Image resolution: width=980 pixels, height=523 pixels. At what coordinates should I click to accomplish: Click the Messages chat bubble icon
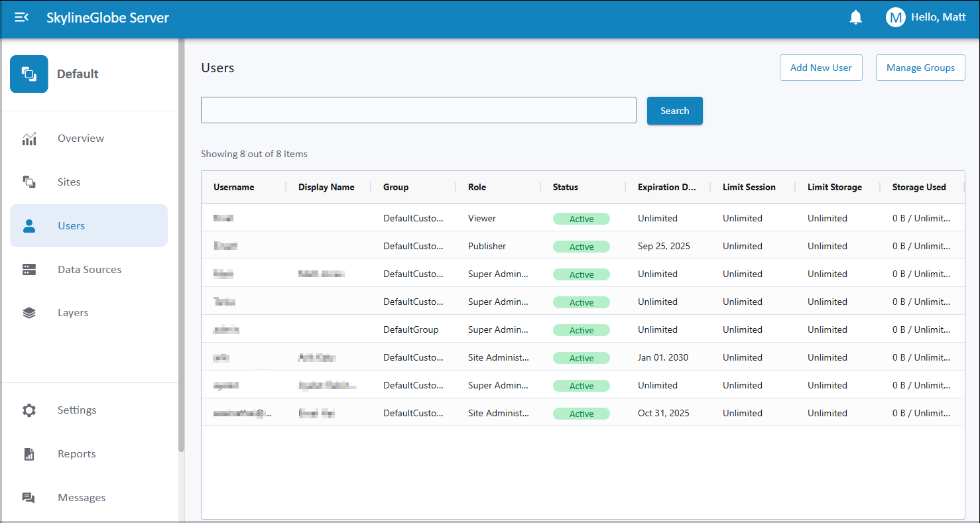pyautogui.click(x=29, y=498)
